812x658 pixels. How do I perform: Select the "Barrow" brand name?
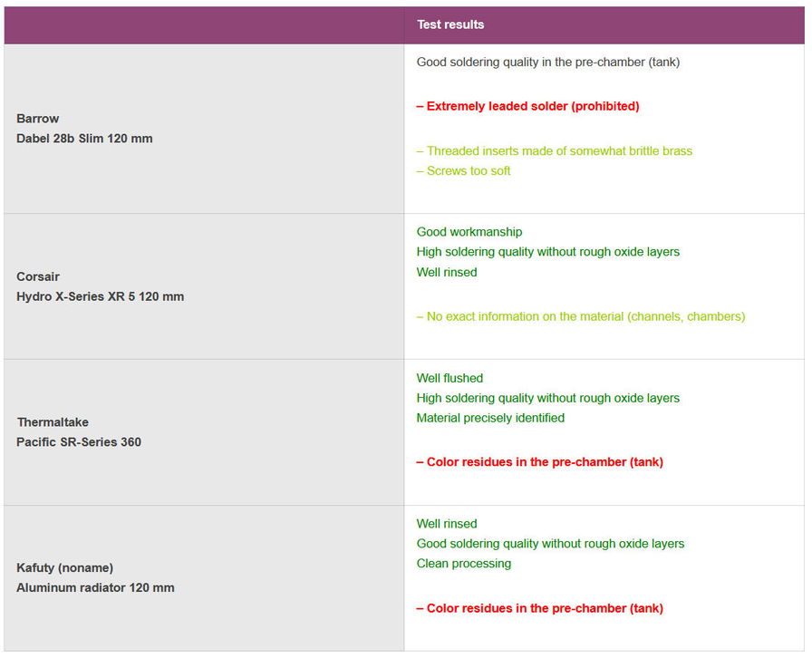38,119
